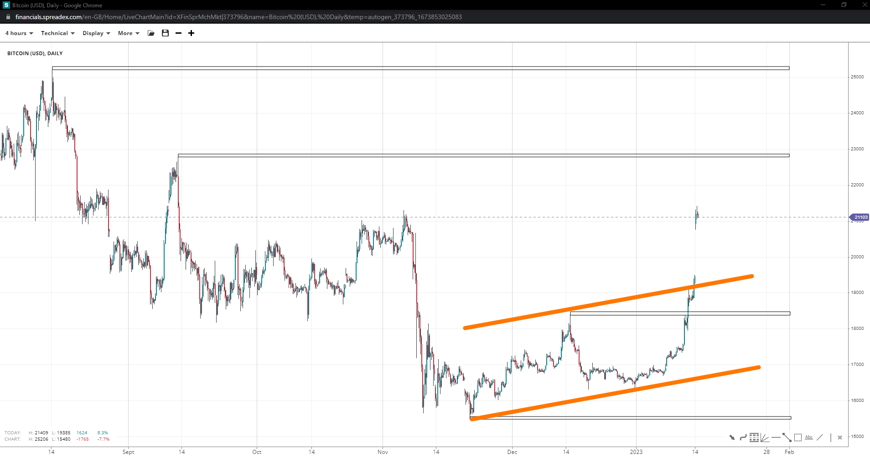The height and width of the screenshot is (458, 870).
Task: Save chart with the floppy disk icon
Action: click(x=165, y=33)
